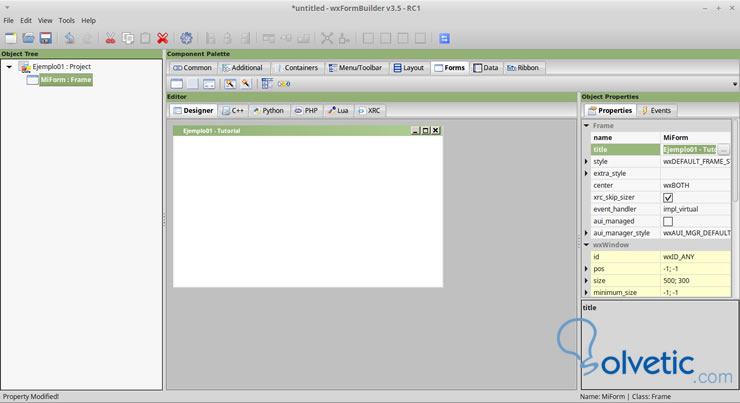Open the Lua code editor tab

[x=338, y=110]
